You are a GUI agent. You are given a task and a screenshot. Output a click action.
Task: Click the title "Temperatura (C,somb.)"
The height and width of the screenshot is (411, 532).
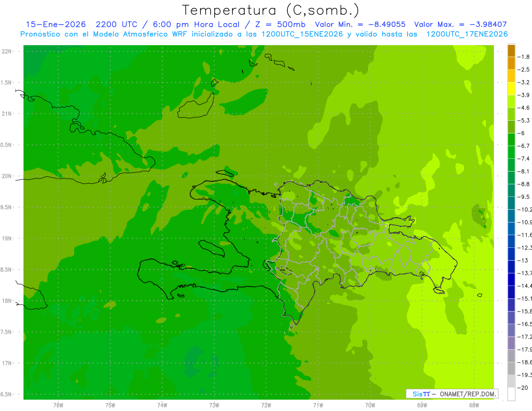coord(271,10)
